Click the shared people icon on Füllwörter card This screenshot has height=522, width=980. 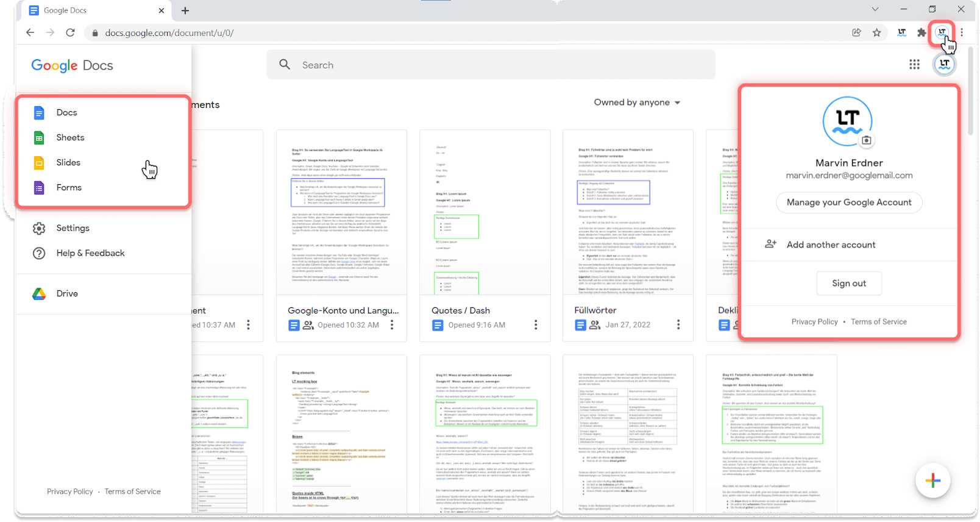pyautogui.click(x=595, y=325)
